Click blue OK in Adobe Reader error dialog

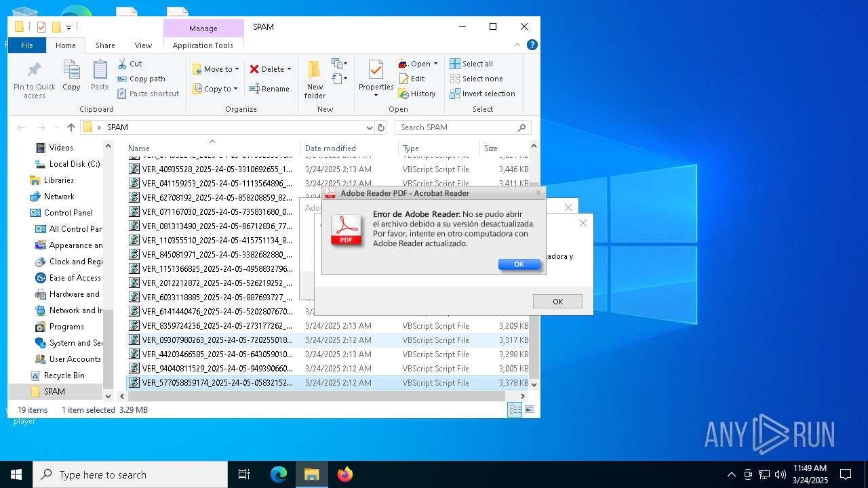tap(519, 264)
